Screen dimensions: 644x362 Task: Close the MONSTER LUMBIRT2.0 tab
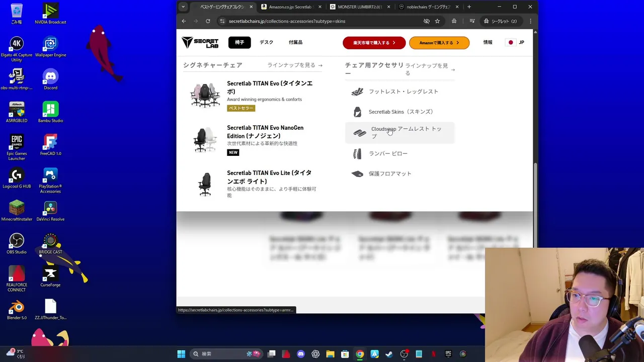tap(388, 7)
